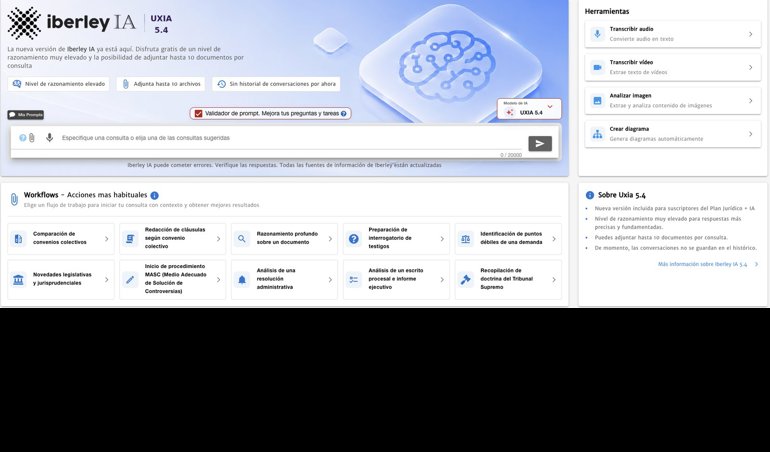Expand Identificación de puntos débiles chevron
The width and height of the screenshot is (770, 452).
click(554, 239)
